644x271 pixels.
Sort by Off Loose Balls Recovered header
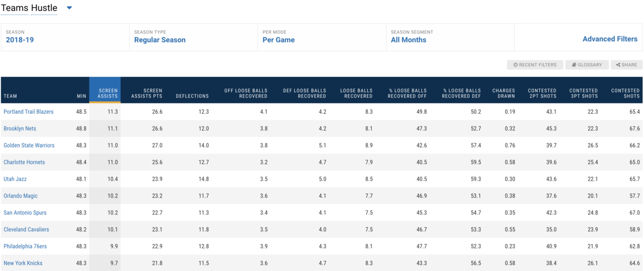(x=246, y=93)
